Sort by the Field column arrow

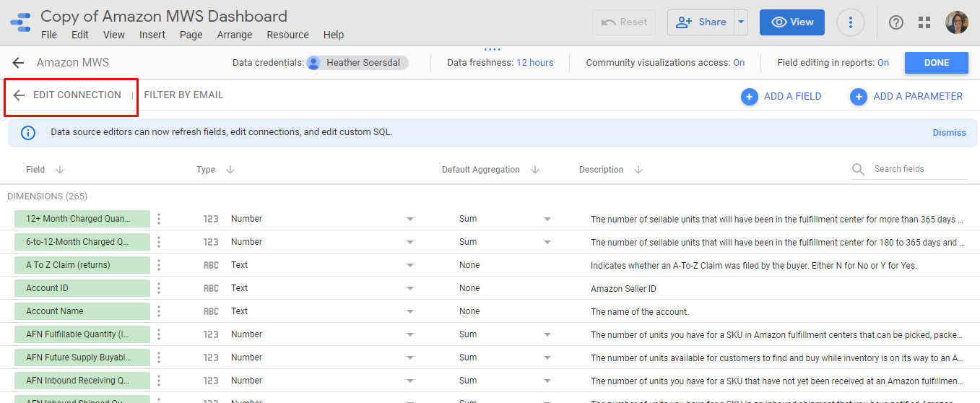pos(60,170)
